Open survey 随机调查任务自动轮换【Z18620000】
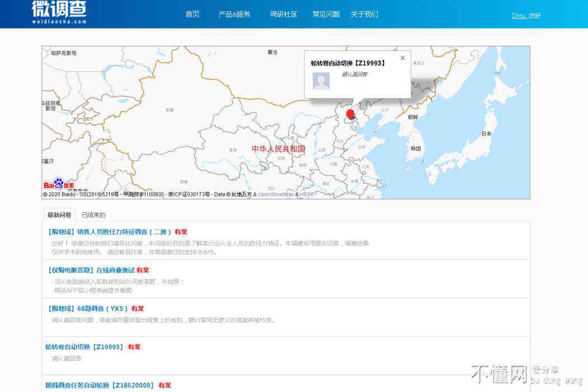Screen dimensions: 588x392 [100, 385]
